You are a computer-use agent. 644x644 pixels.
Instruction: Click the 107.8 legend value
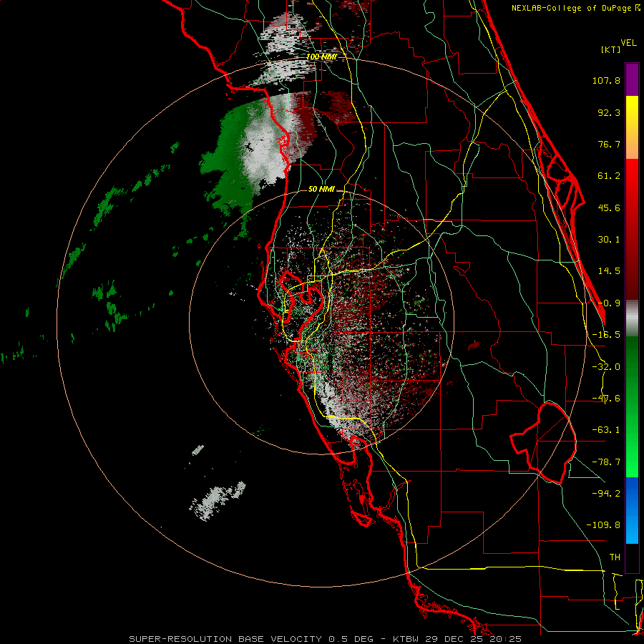tap(606, 80)
